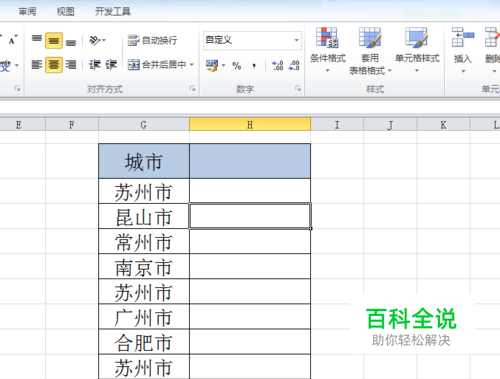The image size is (500, 379).
Task: Open the 自定义 number format dropdown
Action: coord(296,40)
